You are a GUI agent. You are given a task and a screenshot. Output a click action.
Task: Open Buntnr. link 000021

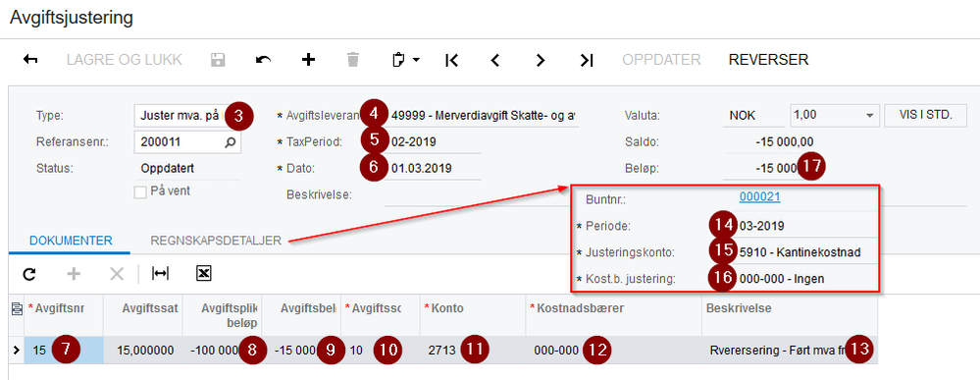(759, 197)
